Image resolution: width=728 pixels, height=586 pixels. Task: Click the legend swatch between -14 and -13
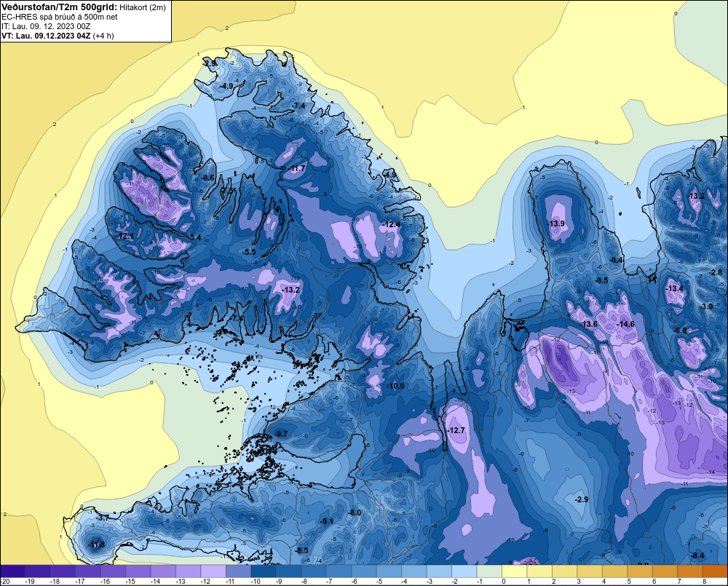163,571
